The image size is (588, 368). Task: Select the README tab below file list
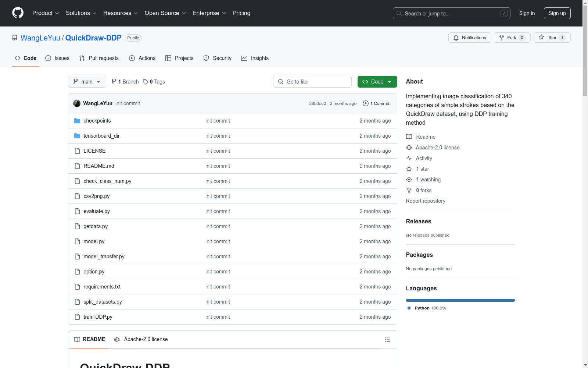click(x=90, y=339)
